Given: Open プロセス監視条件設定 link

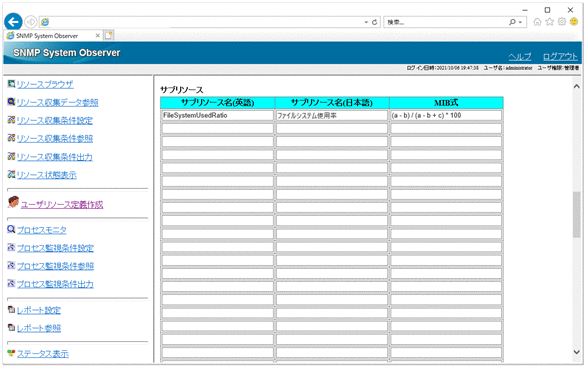Looking at the screenshot, I should click(x=55, y=248).
